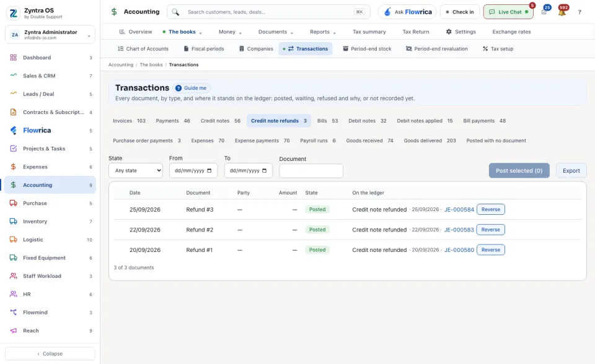Screen dimensions: 595x364
Task: Expand the Reports menu
Action: (x=323, y=32)
